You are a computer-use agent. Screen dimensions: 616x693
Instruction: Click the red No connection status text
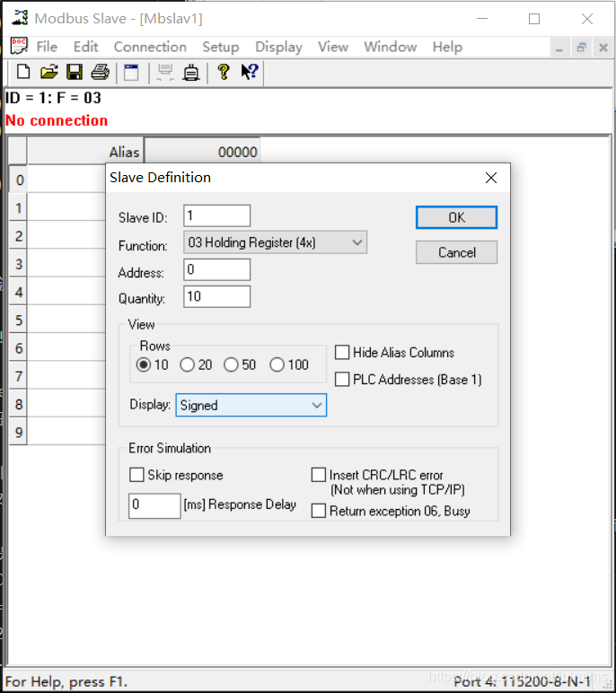[57, 120]
